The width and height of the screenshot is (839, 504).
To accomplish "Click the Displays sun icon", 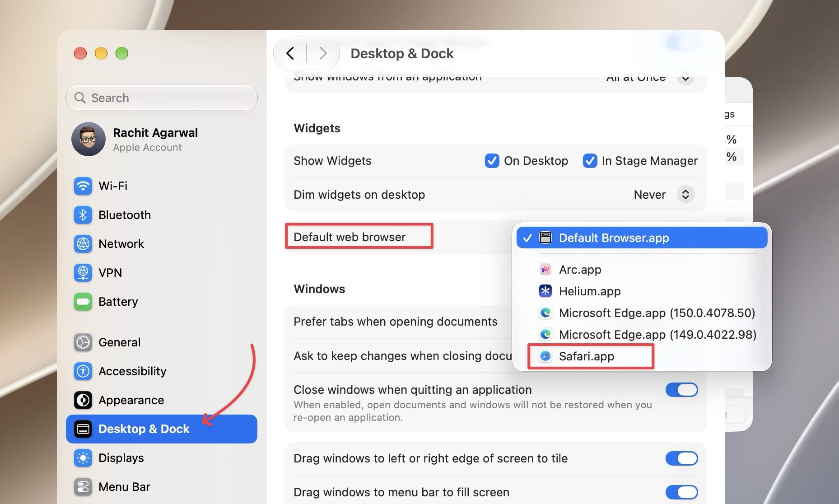I will coord(83,458).
